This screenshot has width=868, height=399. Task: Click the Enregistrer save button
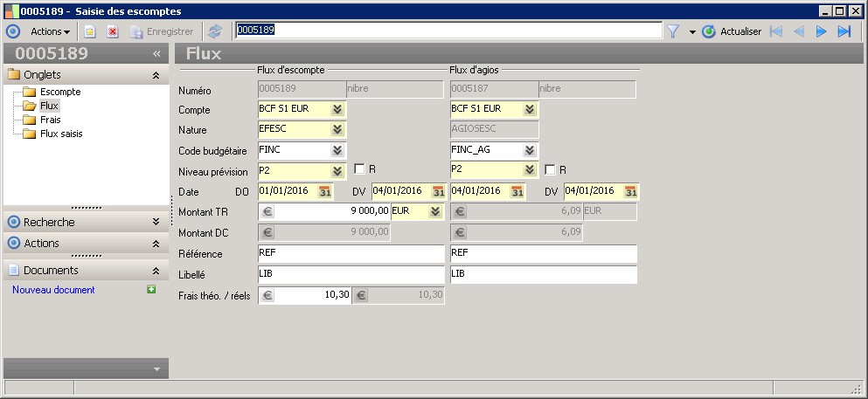162,32
